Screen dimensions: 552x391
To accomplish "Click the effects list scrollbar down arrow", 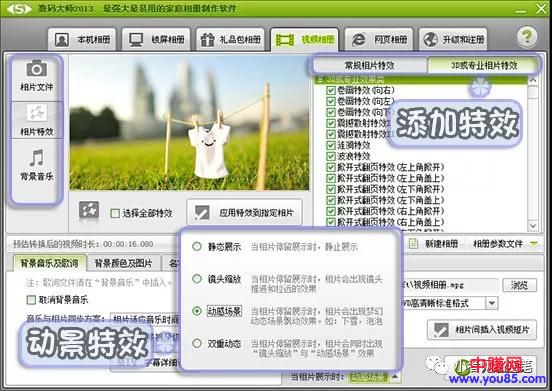I will tap(533, 225).
